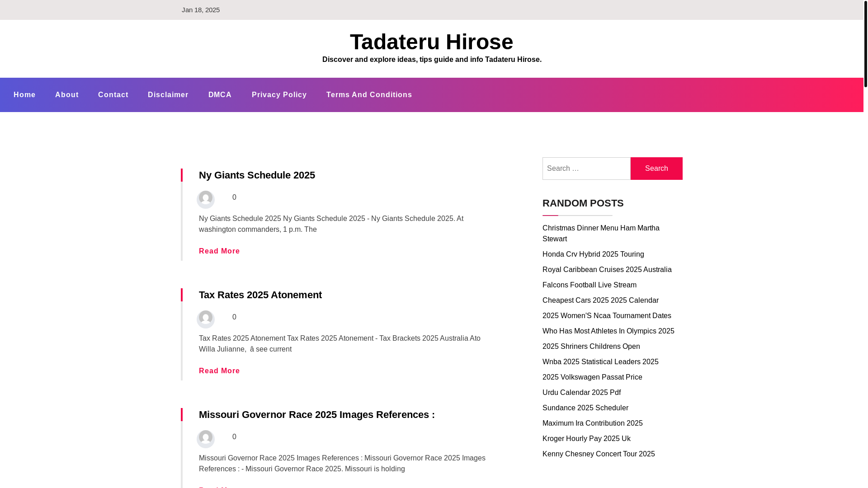Read More of Tax Rates 2025 Atonement

click(219, 371)
